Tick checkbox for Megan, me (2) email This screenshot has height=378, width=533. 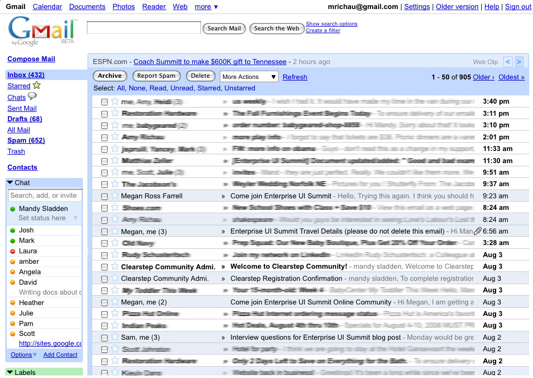click(104, 302)
